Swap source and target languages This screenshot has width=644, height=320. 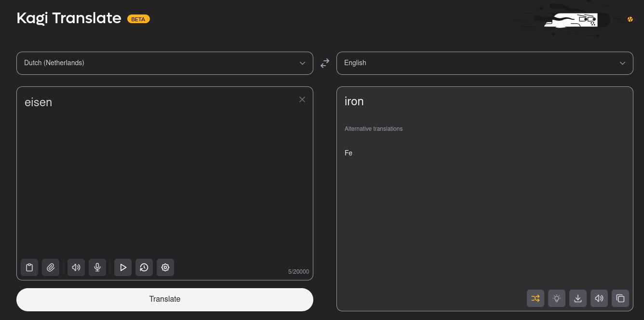pos(325,63)
